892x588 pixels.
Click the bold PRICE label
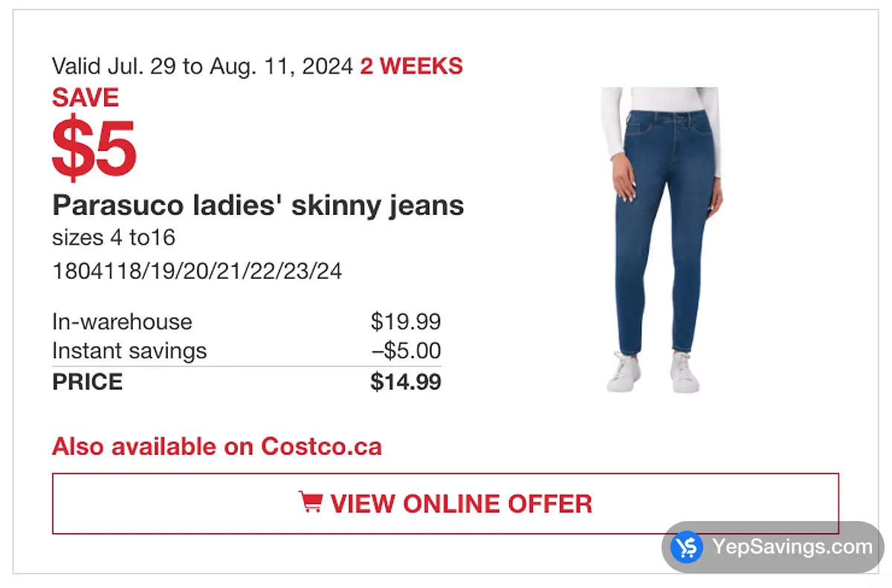87,382
